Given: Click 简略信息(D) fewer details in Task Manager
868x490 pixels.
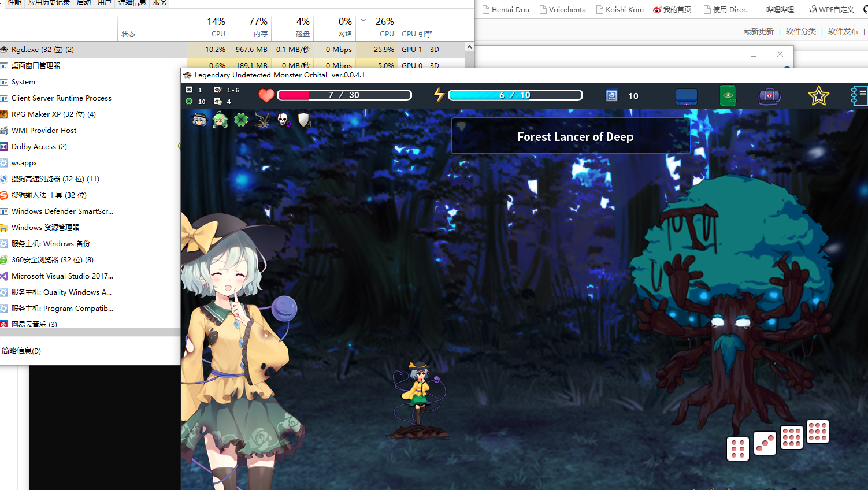Looking at the screenshot, I should 21,351.
